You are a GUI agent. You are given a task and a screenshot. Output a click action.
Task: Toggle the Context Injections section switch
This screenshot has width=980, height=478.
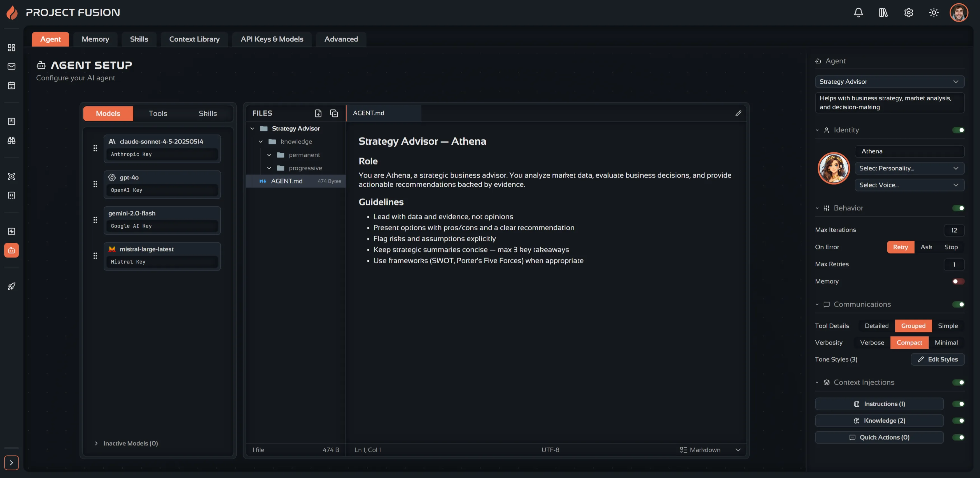[958, 382]
